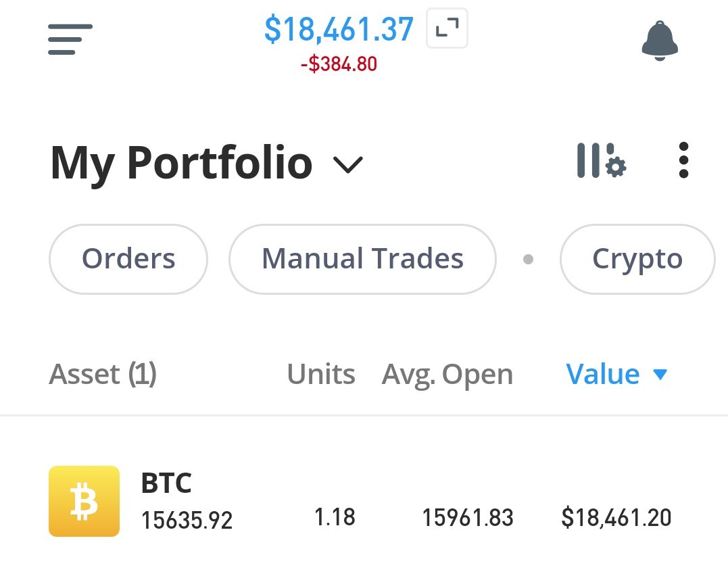
Task: Open the three-dot more options menu
Action: (x=683, y=160)
